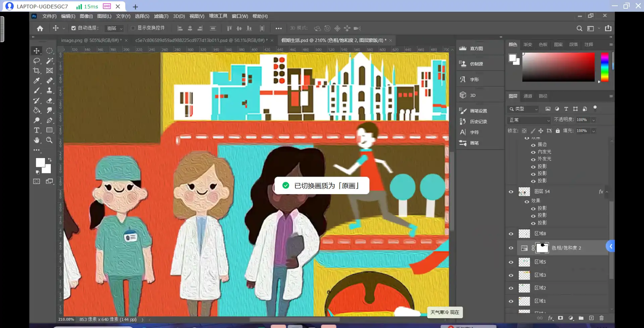The height and width of the screenshot is (328, 644).
Task: Select the 区域3 layer thumbnail
Action: [524, 275]
